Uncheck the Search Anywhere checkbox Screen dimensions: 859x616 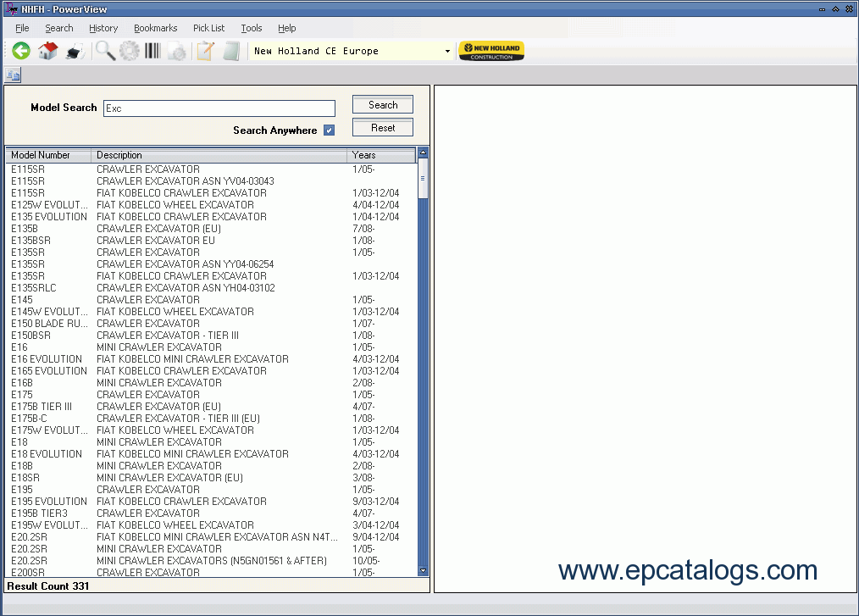(329, 130)
